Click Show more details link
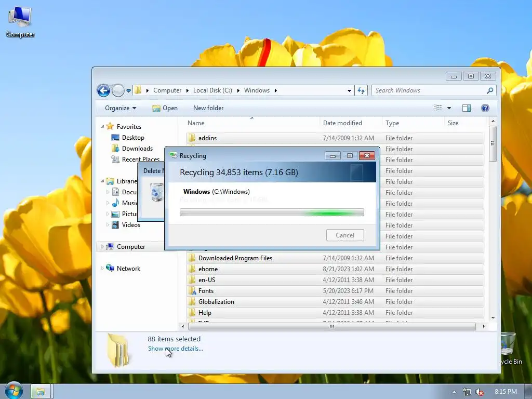 click(176, 349)
